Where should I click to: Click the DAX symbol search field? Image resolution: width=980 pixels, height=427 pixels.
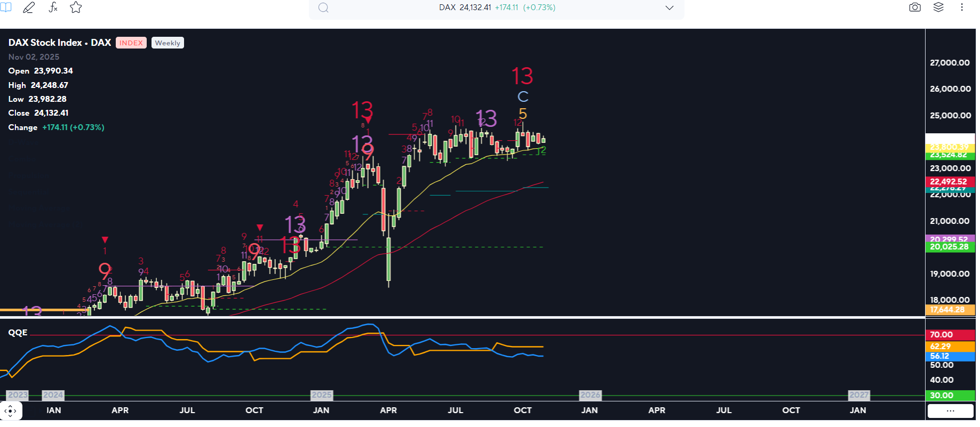coord(496,8)
